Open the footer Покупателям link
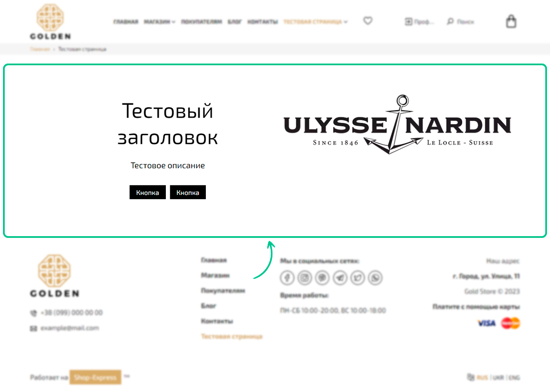 pos(223,291)
